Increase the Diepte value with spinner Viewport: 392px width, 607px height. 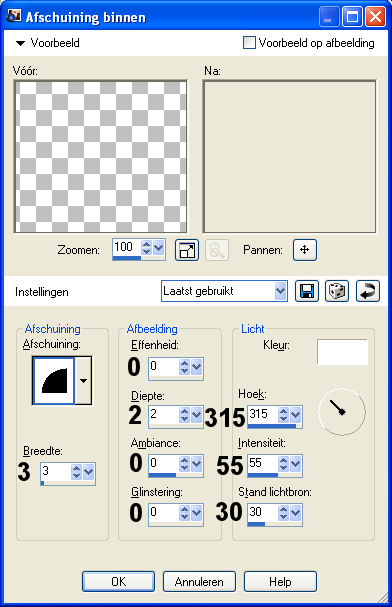click(x=184, y=411)
